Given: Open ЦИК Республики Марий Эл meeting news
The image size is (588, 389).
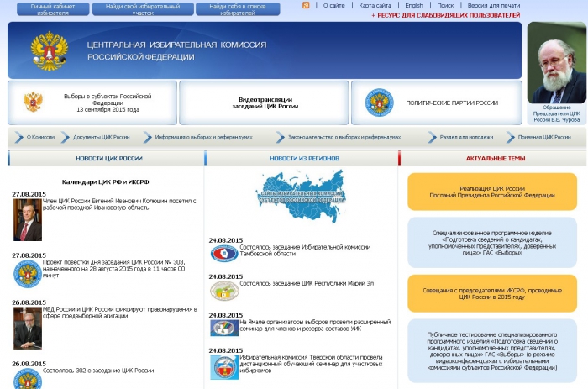Looking at the screenshot, I should click(x=307, y=284).
